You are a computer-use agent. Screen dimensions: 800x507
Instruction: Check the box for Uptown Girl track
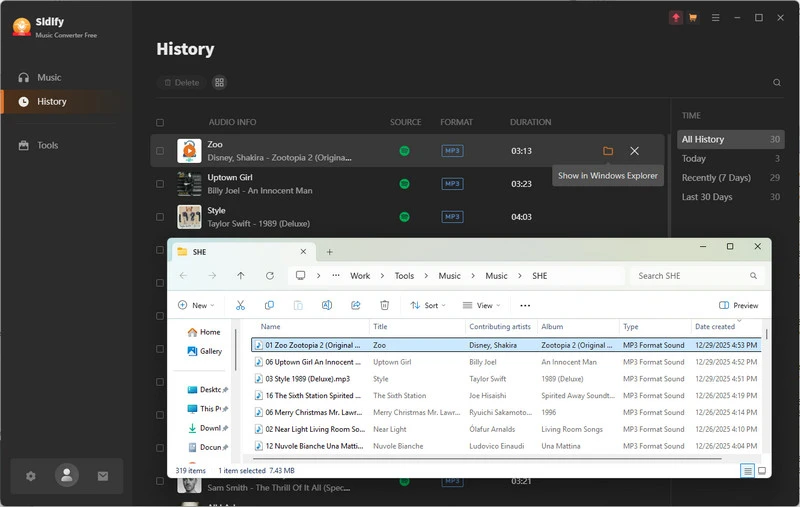coord(160,184)
